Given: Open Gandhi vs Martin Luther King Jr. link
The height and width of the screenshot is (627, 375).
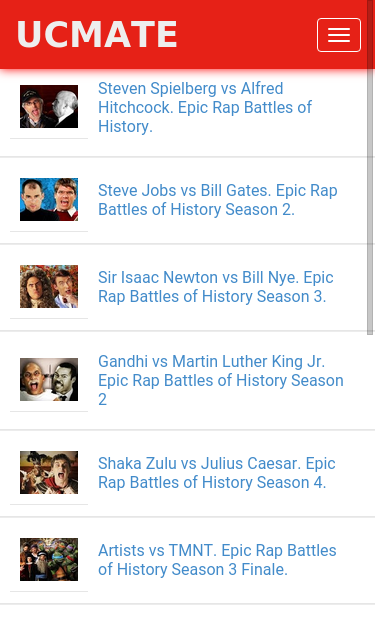Looking at the screenshot, I should click(x=221, y=380).
